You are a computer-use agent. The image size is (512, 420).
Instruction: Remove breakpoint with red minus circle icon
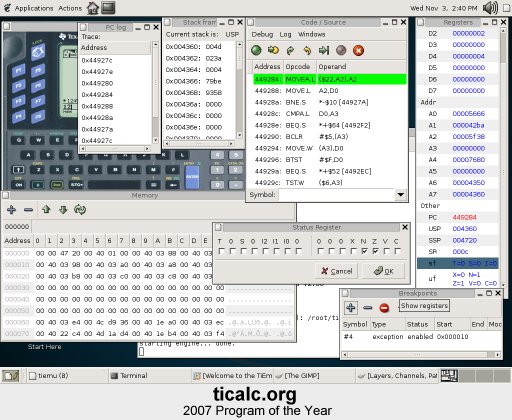(384, 308)
